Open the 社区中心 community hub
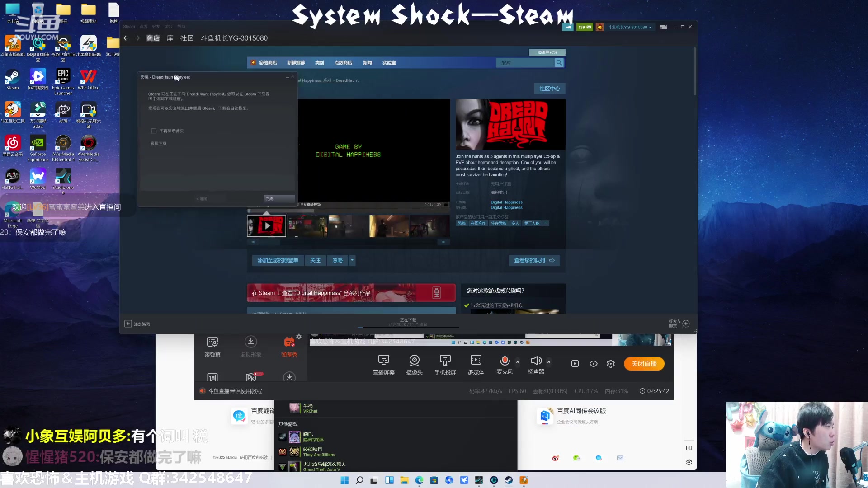This screenshot has height=488, width=868. 550,89
